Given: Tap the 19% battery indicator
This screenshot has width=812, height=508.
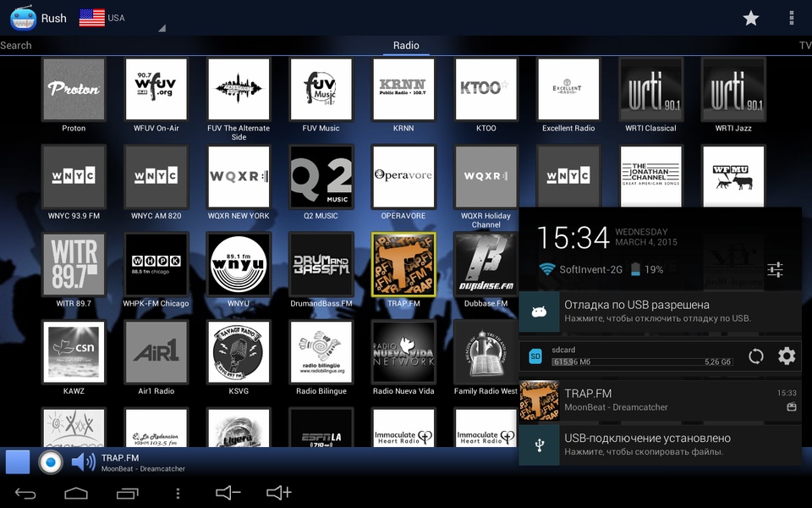Looking at the screenshot, I should pyautogui.click(x=647, y=269).
